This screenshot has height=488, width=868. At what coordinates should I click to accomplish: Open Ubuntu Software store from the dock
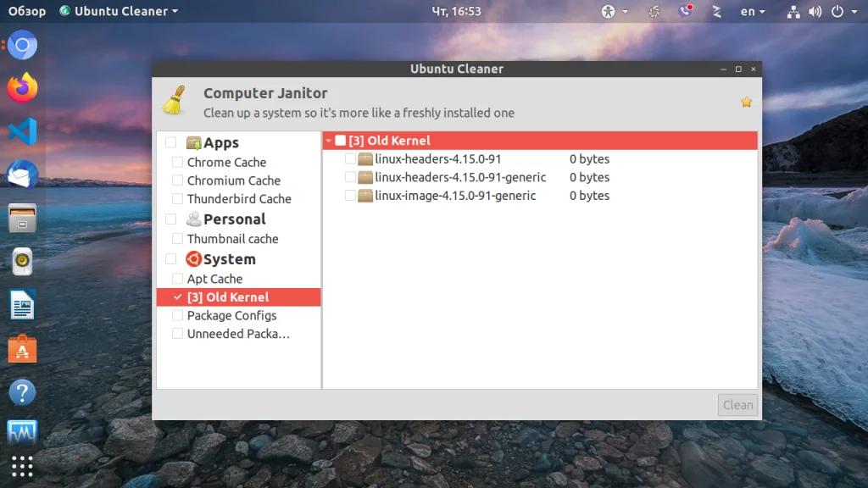click(x=22, y=348)
